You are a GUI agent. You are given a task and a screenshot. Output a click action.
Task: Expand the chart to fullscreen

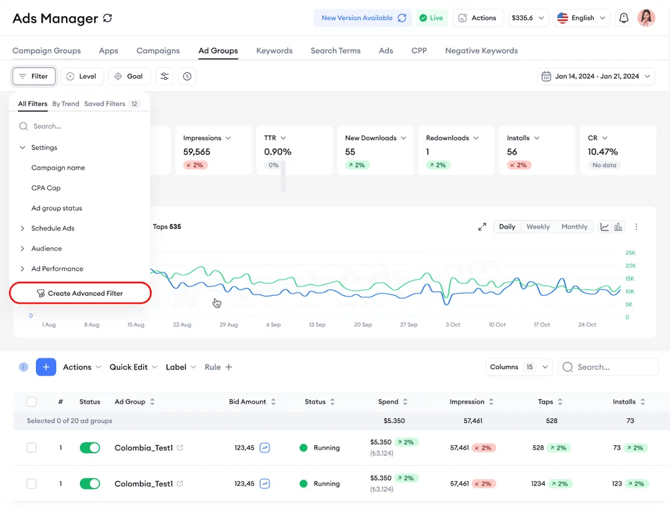point(482,227)
